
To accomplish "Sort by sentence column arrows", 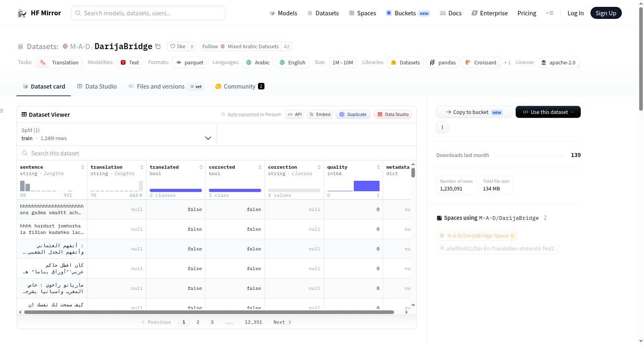I will (83, 167).
